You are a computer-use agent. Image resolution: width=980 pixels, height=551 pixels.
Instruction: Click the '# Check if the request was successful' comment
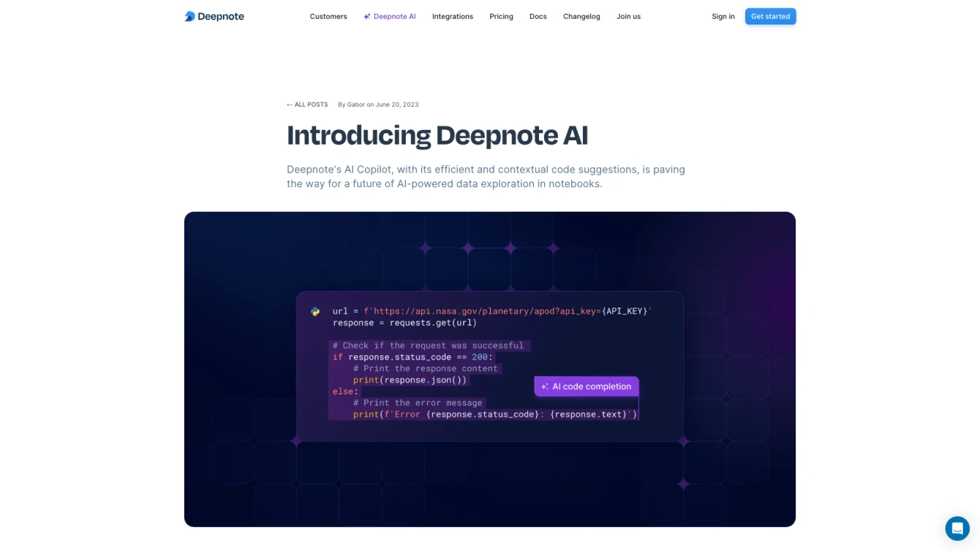coord(428,346)
